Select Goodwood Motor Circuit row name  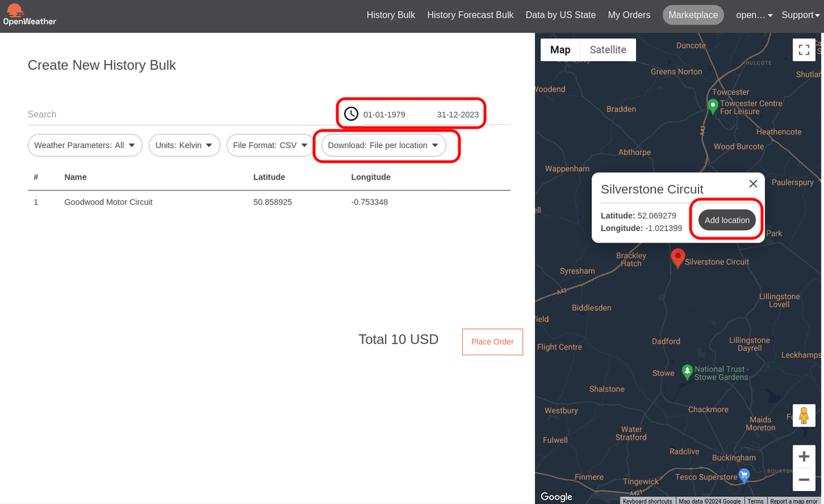click(x=108, y=202)
